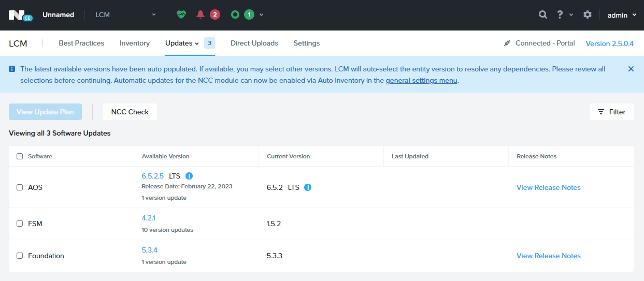This screenshot has width=644, height=281.
Task: View alerts via the red bell icon
Action: click(201, 14)
